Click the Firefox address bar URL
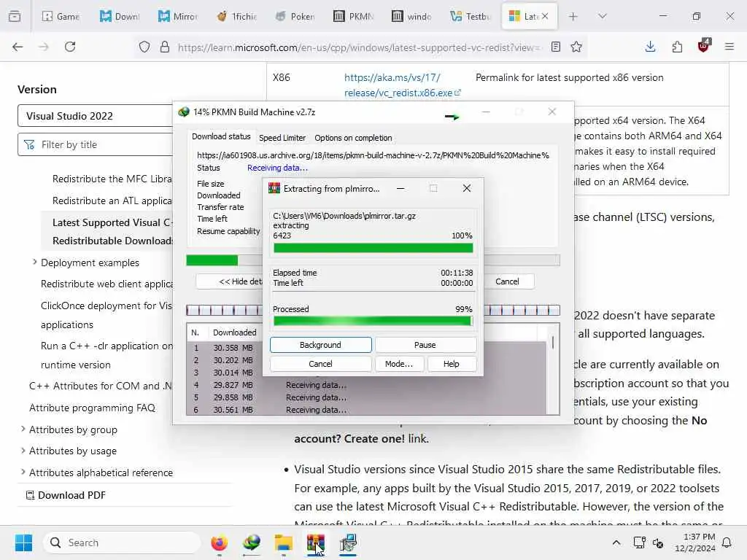Viewport: 747px width, 560px height. (x=358, y=47)
